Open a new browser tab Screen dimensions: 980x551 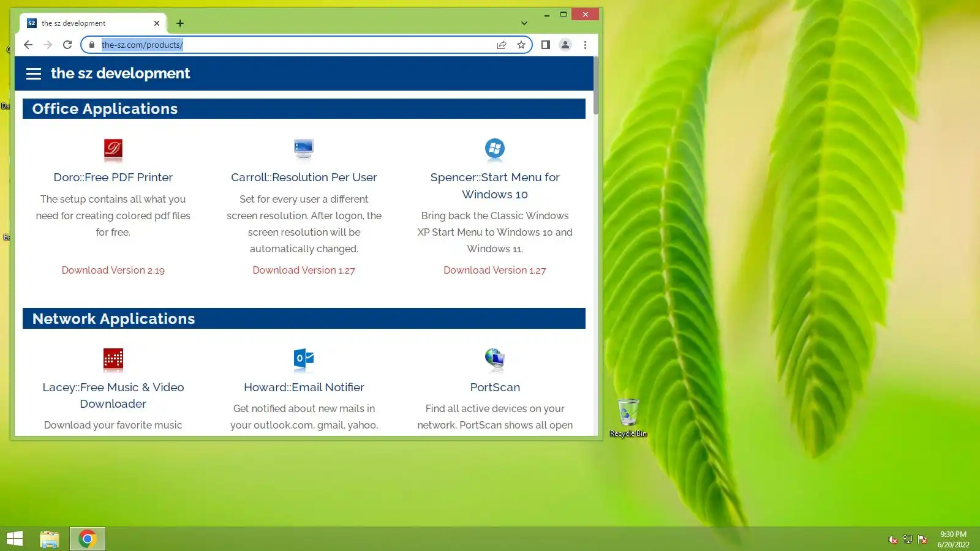pos(180,23)
